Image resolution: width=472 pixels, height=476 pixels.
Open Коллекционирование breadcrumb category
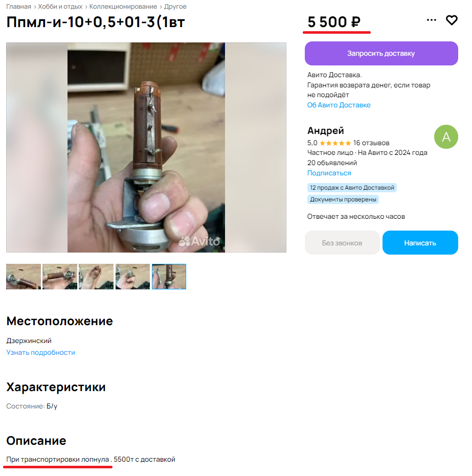[x=123, y=7]
